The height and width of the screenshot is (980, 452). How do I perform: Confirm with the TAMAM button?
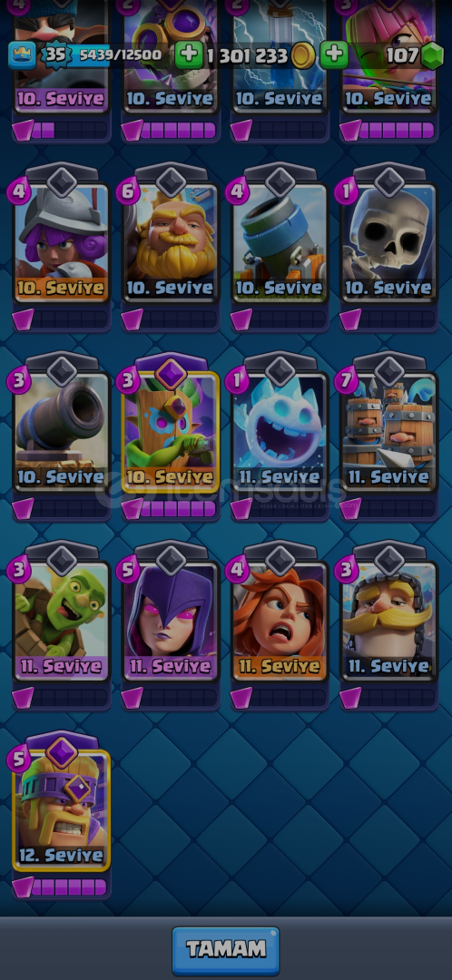226,949
